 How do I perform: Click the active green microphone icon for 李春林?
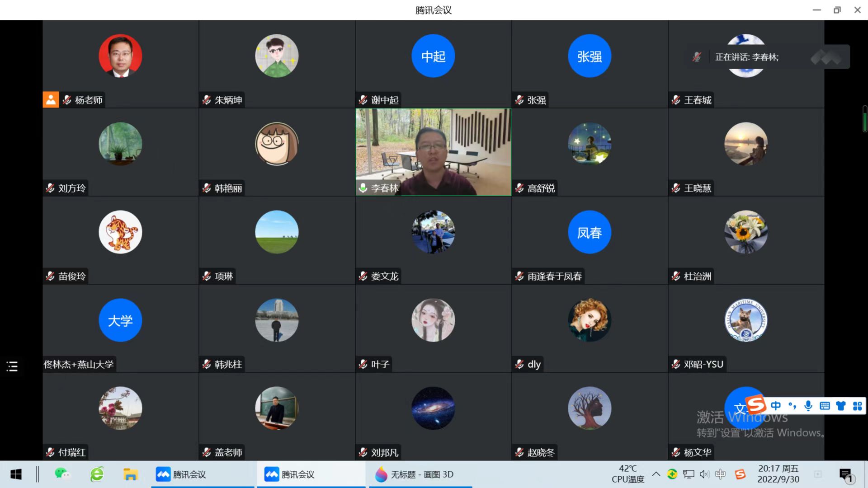point(363,188)
